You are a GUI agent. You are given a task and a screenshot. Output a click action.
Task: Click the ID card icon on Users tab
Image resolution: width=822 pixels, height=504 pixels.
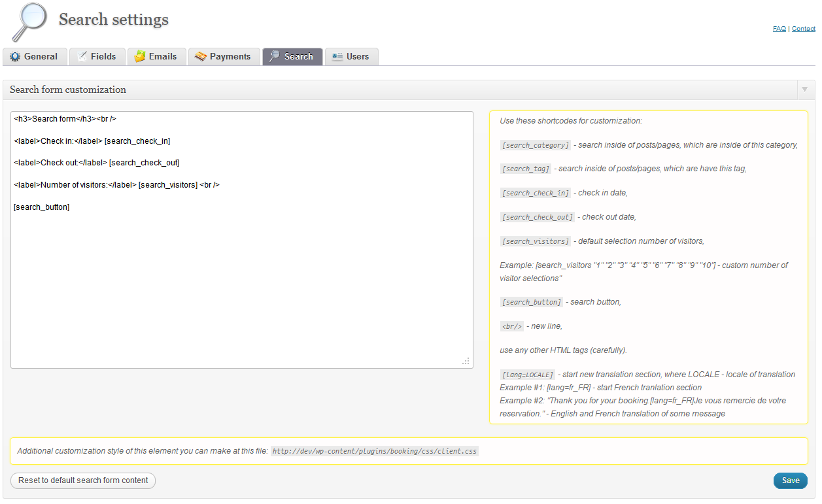click(x=337, y=57)
